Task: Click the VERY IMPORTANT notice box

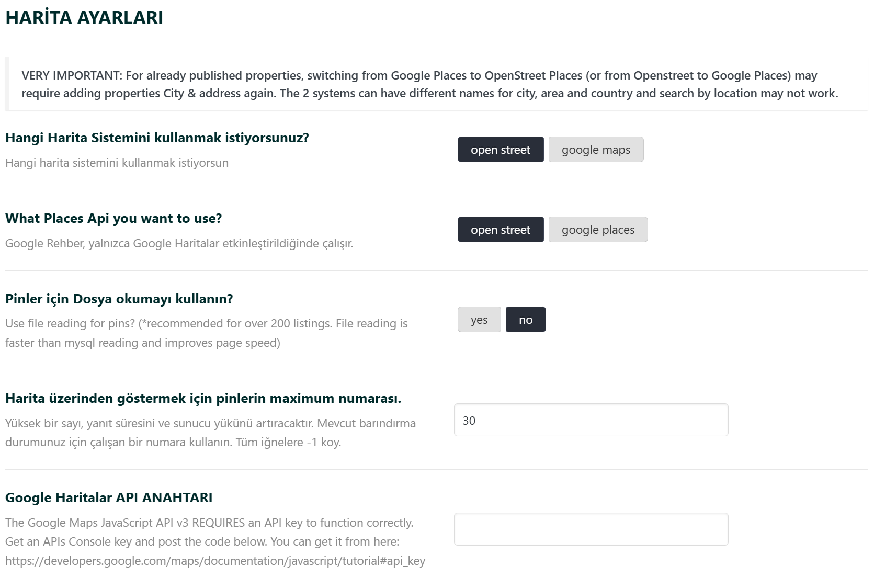Action: click(436, 84)
